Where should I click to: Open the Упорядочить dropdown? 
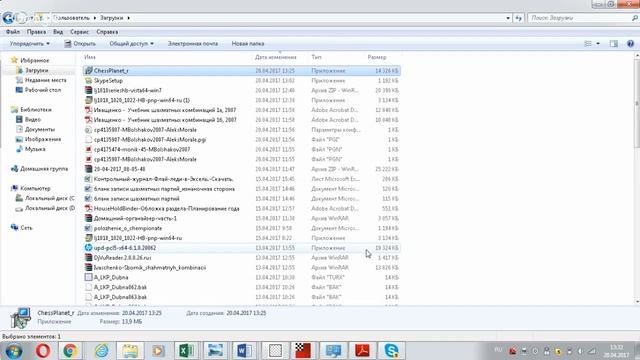[29, 44]
